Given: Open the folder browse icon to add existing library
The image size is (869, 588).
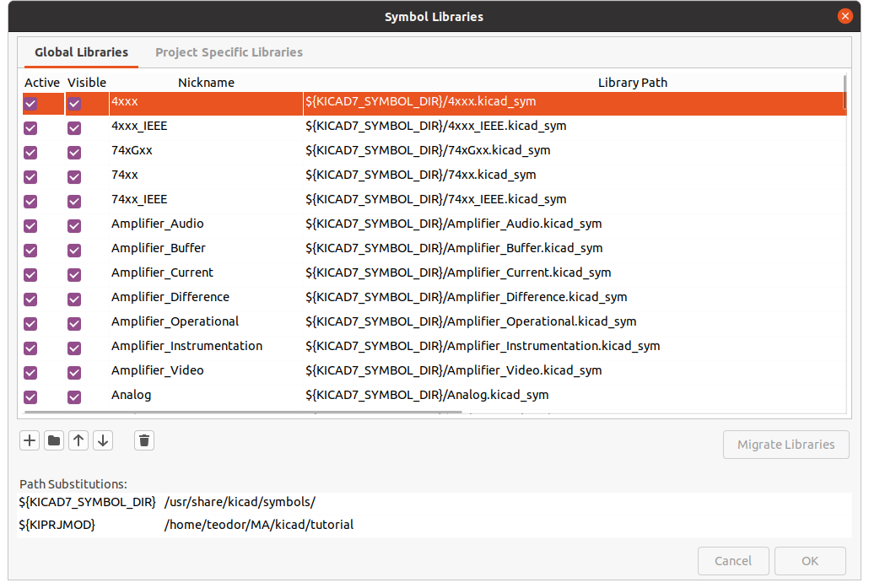Looking at the screenshot, I should tap(54, 440).
